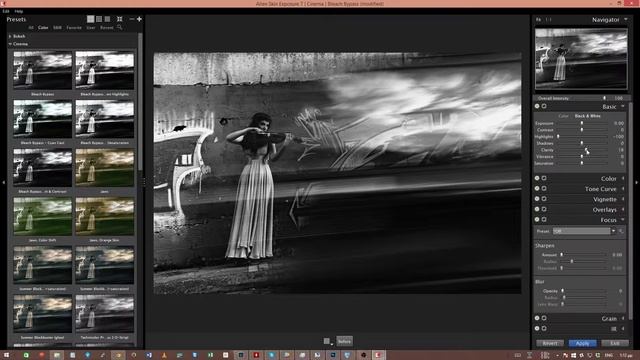
Task: Click the tool icon right of Focus Preset dropdown
Action: tap(621, 231)
